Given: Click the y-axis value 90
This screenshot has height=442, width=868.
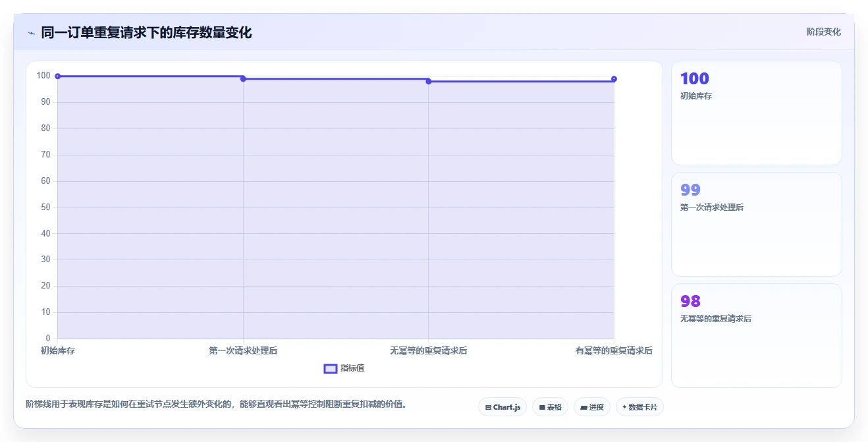Looking at the screenshot, I should 46,102.
